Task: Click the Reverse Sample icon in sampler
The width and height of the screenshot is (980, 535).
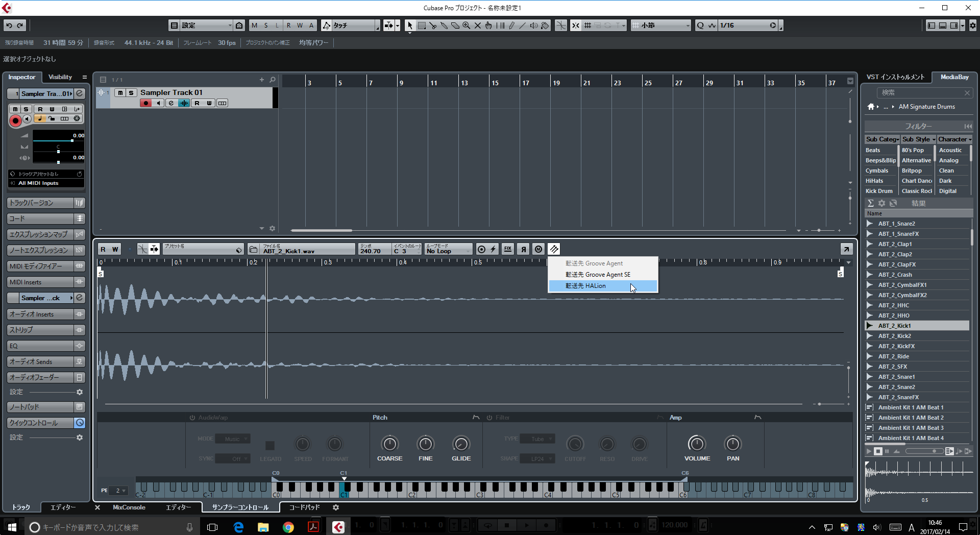Action: [x=523, y=249]
